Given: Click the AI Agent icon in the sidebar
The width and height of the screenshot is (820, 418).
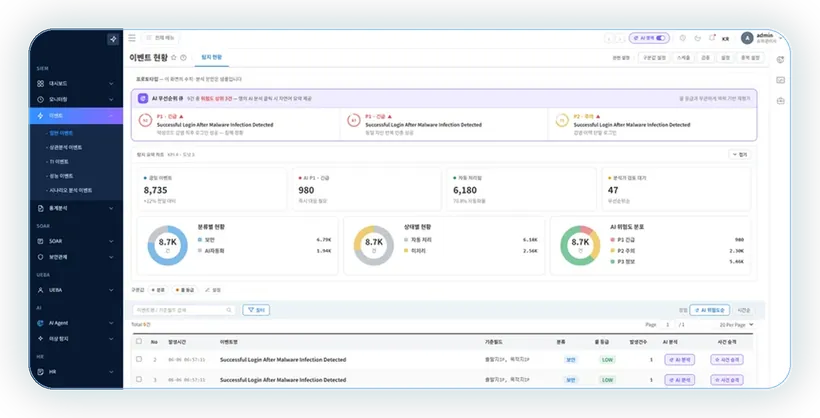Looking at the screenshot, I should click(40, 323).
